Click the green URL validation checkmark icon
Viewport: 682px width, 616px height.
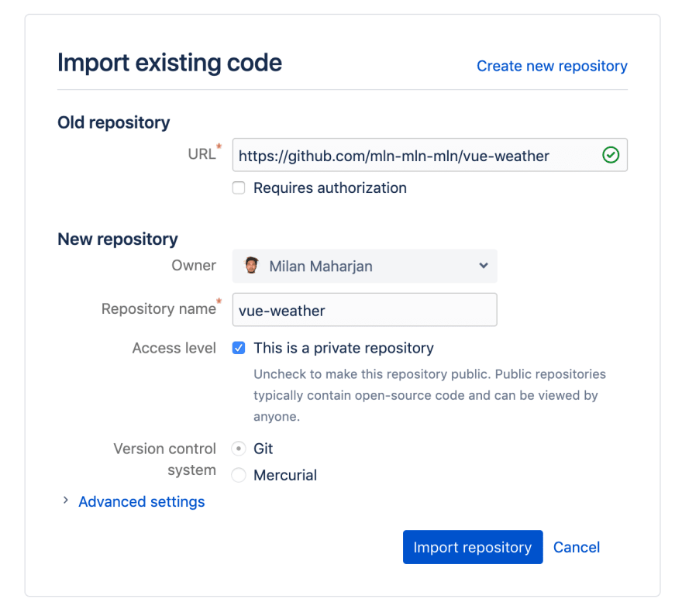[611, 155]
